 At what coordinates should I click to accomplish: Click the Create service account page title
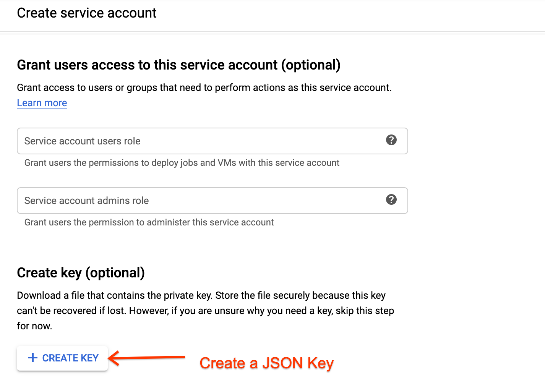(x=87, y=13)
